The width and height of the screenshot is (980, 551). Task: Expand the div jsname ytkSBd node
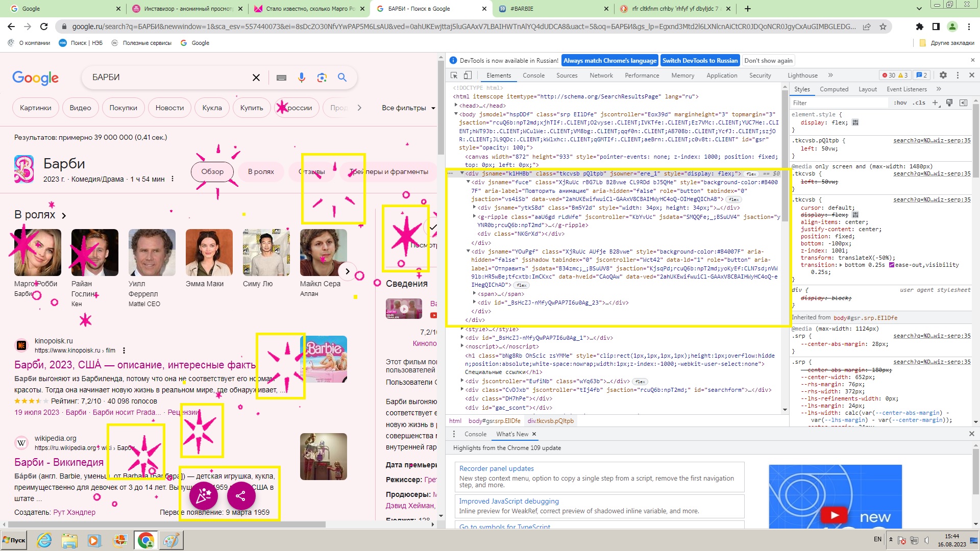[x=475, y=208]
